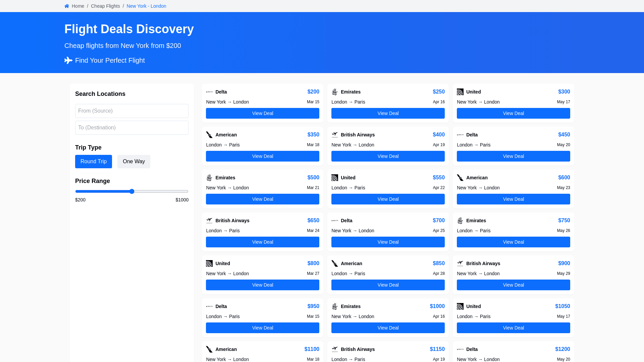This screenshot has height=362, width=644.
Task: Open View Deal for the British Airways $900 flight
Action: click(x=514, y=285)
